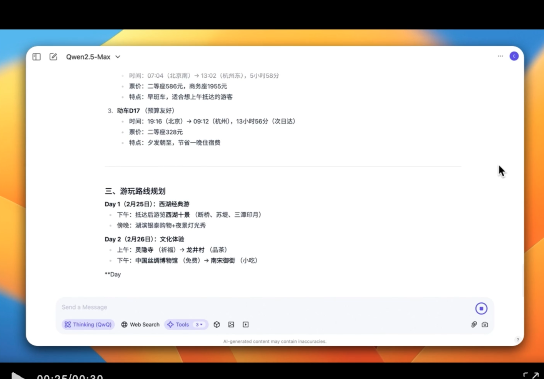Select the video generation icon
The width and height of the screenshot is (544, 379).
[246, 325]
